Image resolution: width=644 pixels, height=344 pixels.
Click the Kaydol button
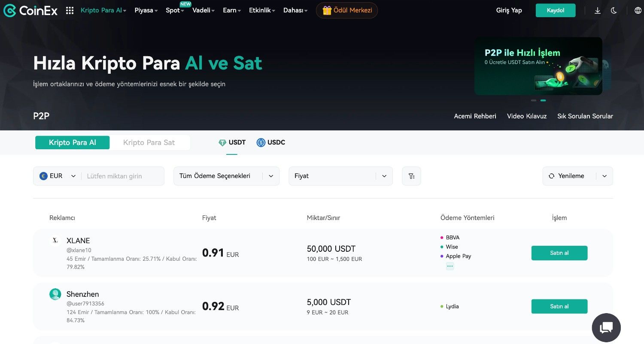(555, 10)
